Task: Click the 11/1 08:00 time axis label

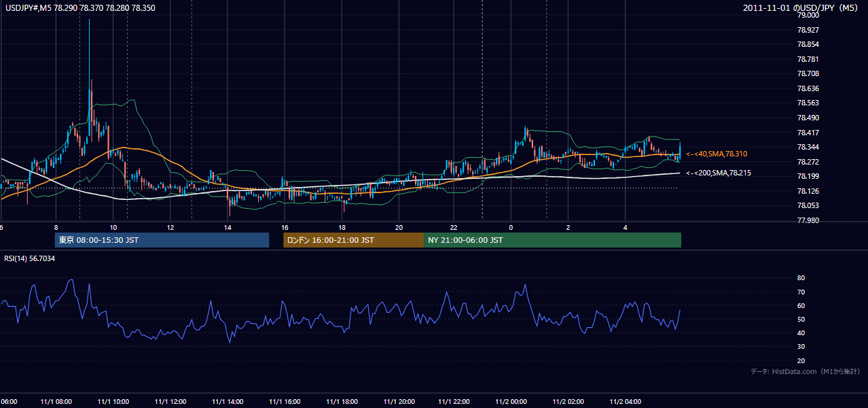Action: [56, 402]
